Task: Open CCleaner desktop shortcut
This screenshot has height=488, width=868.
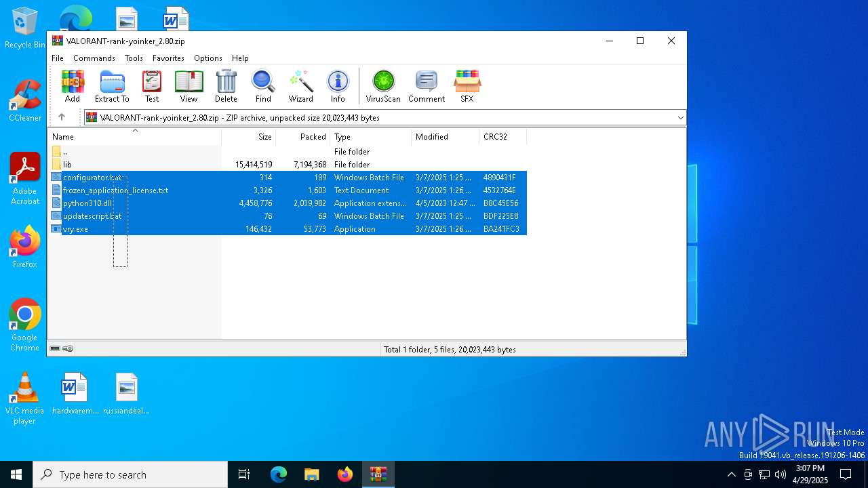Action: click(x=25, y=100)
